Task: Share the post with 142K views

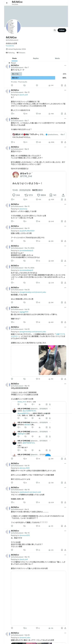Action: [65, 200]
